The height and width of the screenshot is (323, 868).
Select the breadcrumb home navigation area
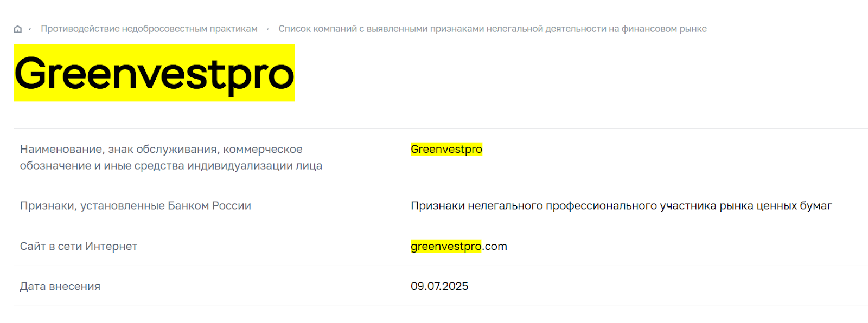pos(18,29)
